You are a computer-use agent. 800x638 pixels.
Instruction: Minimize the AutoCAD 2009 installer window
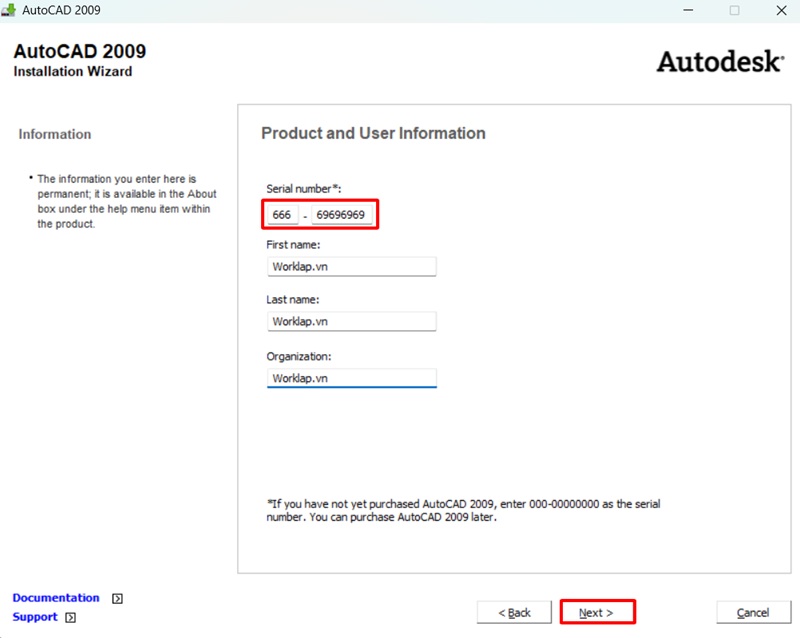click(689, 11)
